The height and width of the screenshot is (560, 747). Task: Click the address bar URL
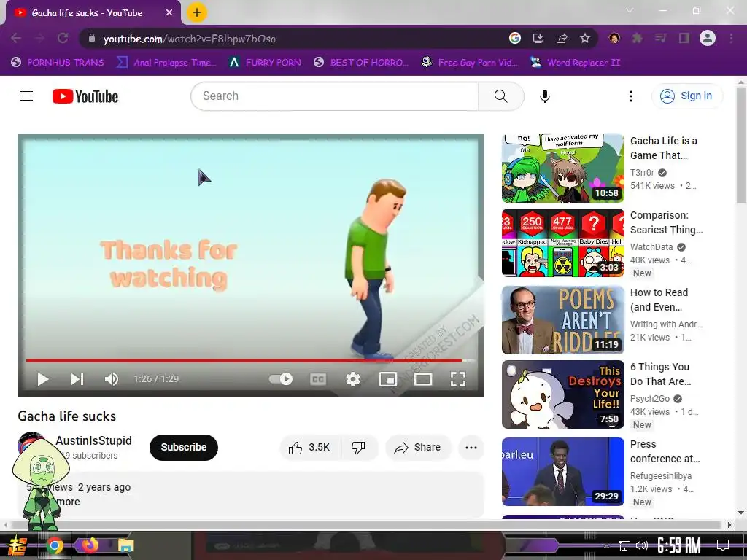coord(189,39)
